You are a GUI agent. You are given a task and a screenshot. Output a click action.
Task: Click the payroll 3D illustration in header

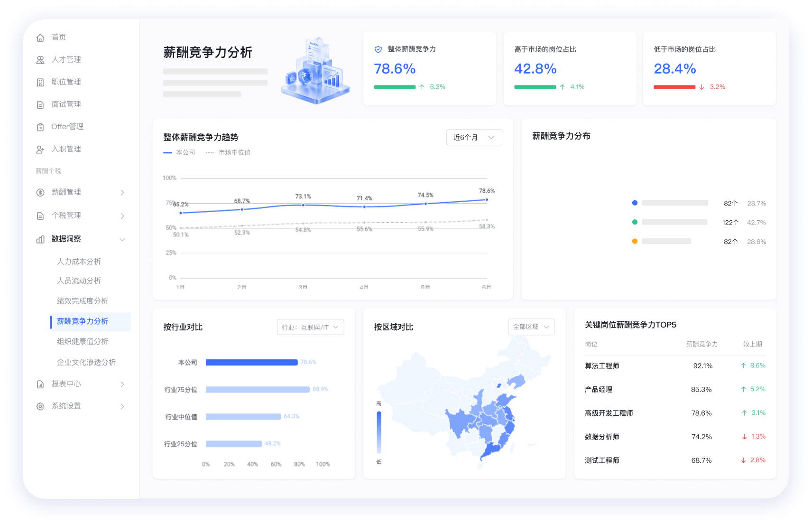315,70
